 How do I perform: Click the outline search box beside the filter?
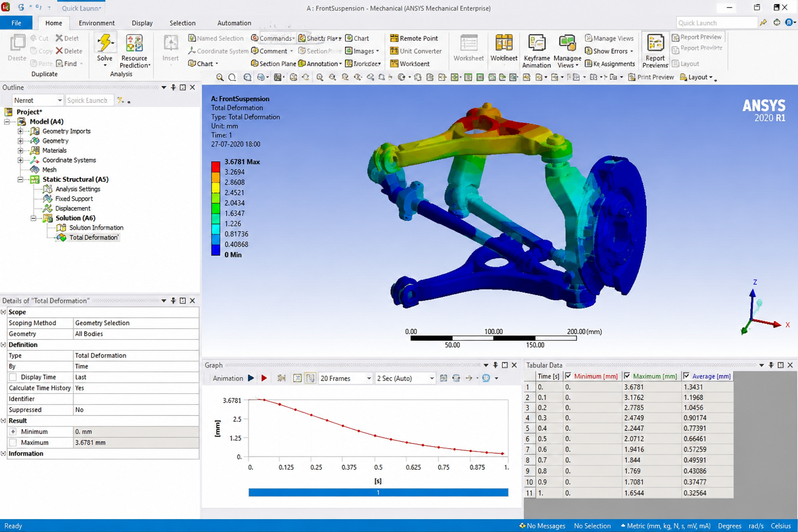[89, 100]
